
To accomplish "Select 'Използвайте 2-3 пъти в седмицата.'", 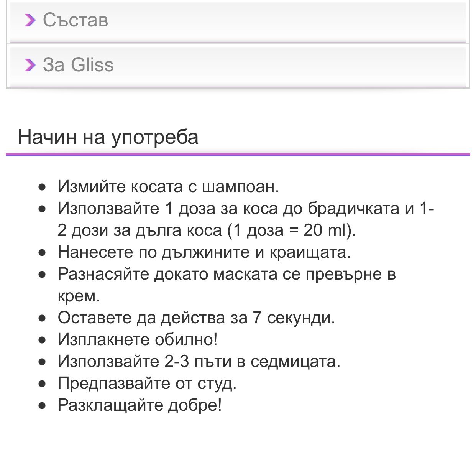I will pos(199,362).
